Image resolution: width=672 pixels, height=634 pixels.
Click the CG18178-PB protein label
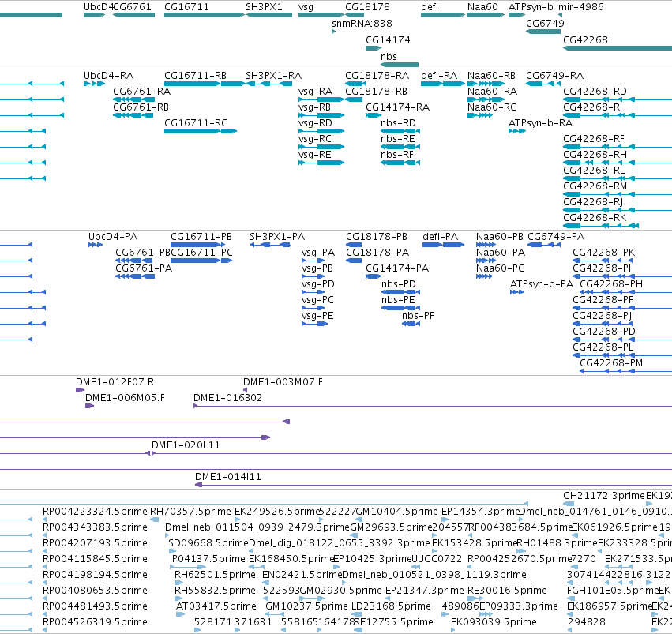click(x=377, y=237)
